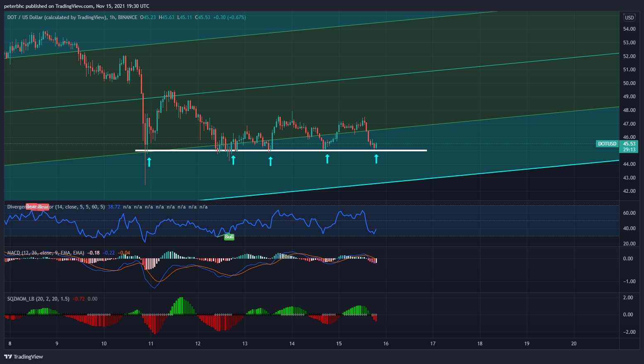Click the SQZMOM_LB value -0.72

click(79, 298)
